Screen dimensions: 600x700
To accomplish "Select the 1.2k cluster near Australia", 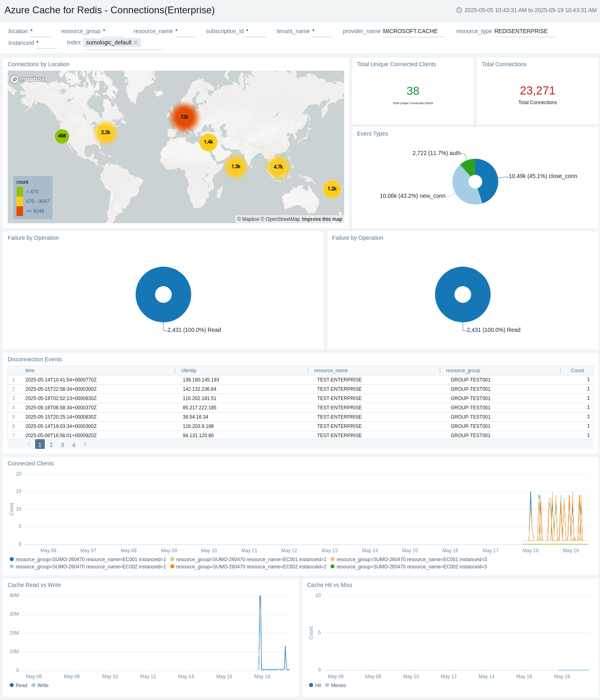I will coord(332,189).
